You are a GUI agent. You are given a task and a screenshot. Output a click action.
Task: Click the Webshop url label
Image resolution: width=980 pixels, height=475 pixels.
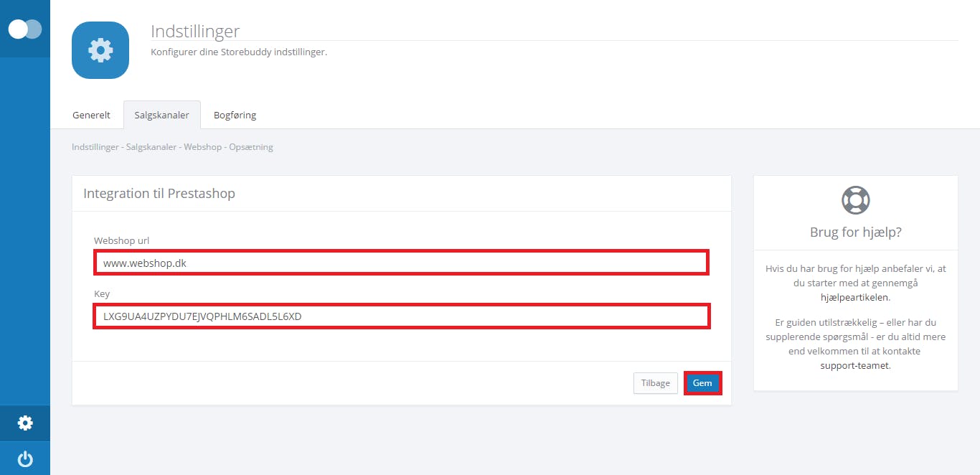[121, 240]
